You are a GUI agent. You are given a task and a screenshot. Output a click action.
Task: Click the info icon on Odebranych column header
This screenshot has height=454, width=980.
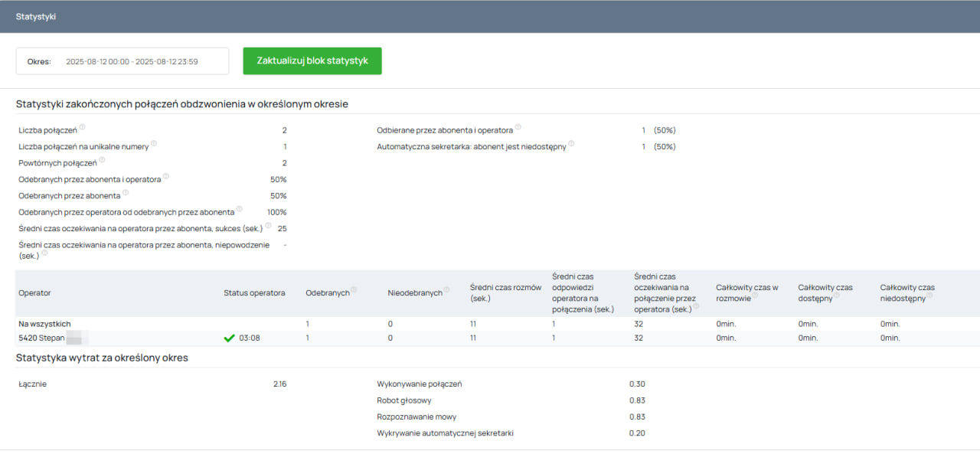(x=354, y=290)
